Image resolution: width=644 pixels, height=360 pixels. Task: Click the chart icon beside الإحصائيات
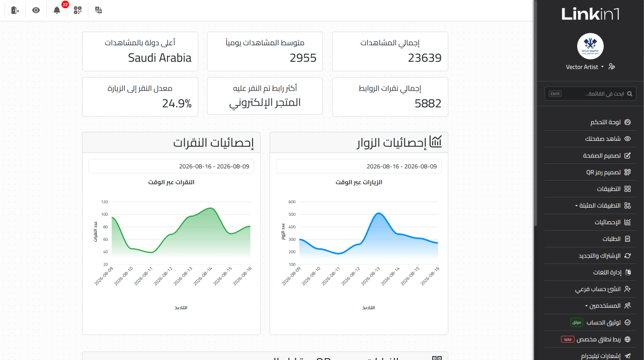tap(627, 222)
